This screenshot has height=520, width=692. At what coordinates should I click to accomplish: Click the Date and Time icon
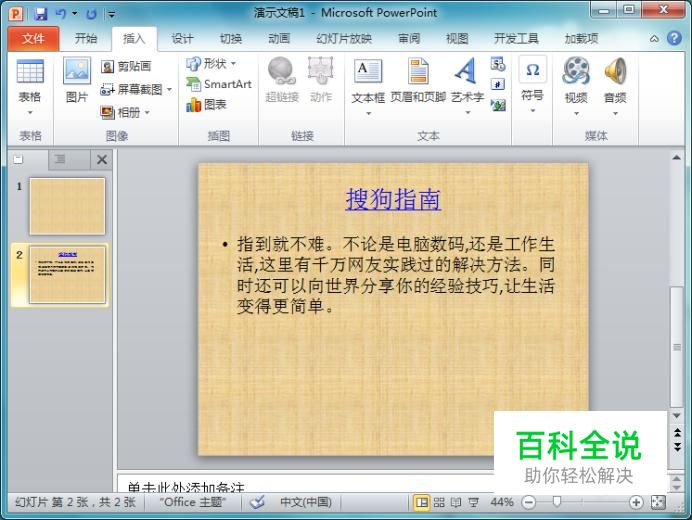click(x=498, y=64)
